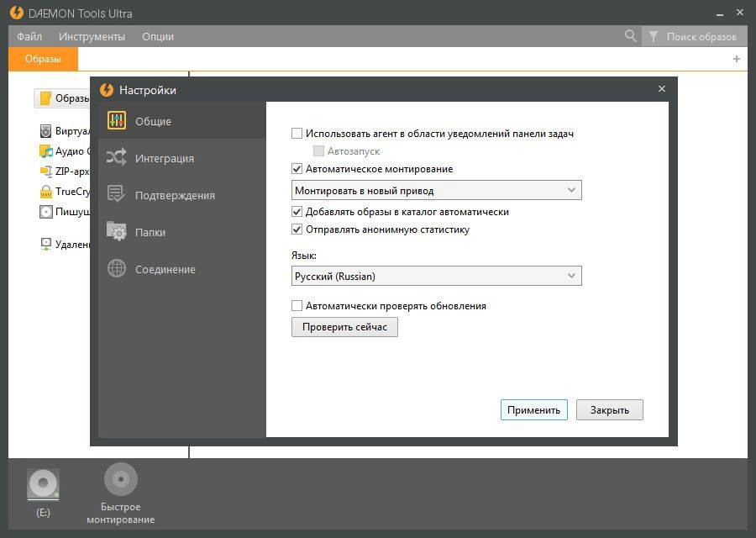Click the TrueCrypt lock icon
Viewport: 756px width, 538px height.
coord(46,192)
